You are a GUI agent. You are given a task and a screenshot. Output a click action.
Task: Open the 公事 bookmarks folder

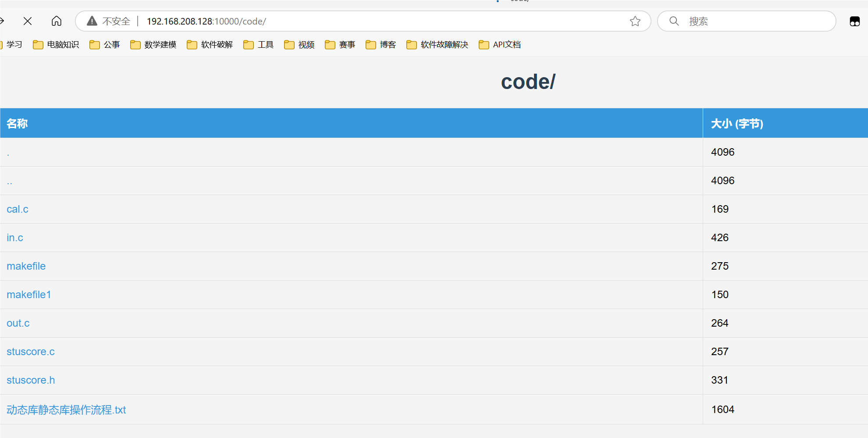pyautogui.click(x=105, y=44)
